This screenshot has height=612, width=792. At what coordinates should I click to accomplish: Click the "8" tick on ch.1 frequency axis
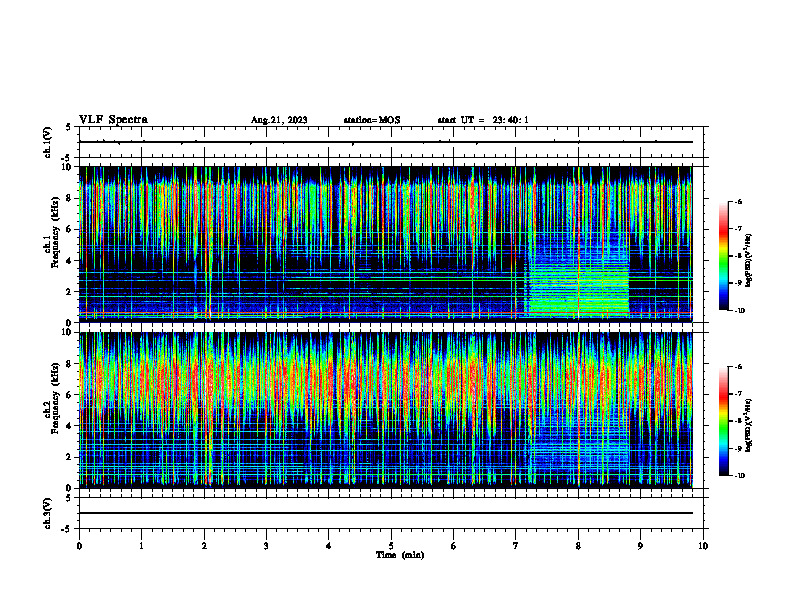pos(69,198)
